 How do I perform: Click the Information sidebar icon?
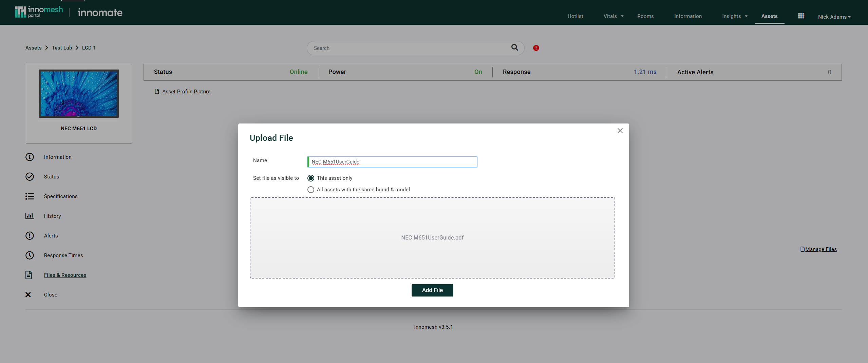(30, 157)
